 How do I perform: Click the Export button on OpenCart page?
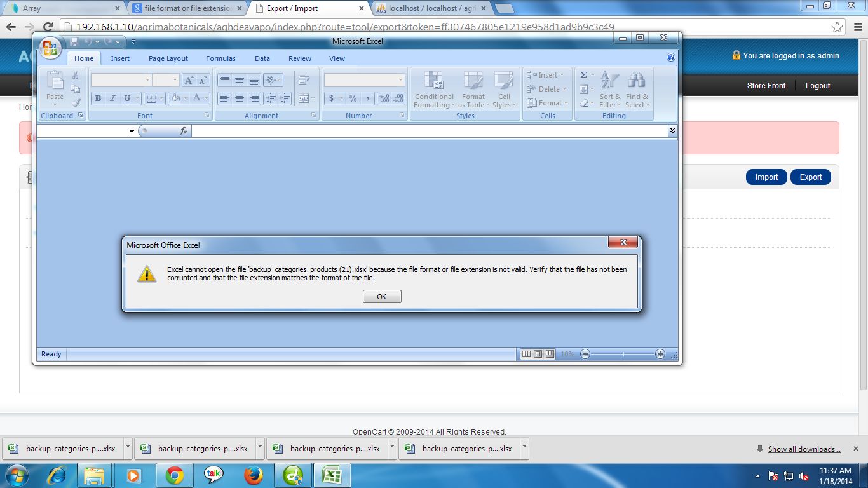click(x=811, y=177)
